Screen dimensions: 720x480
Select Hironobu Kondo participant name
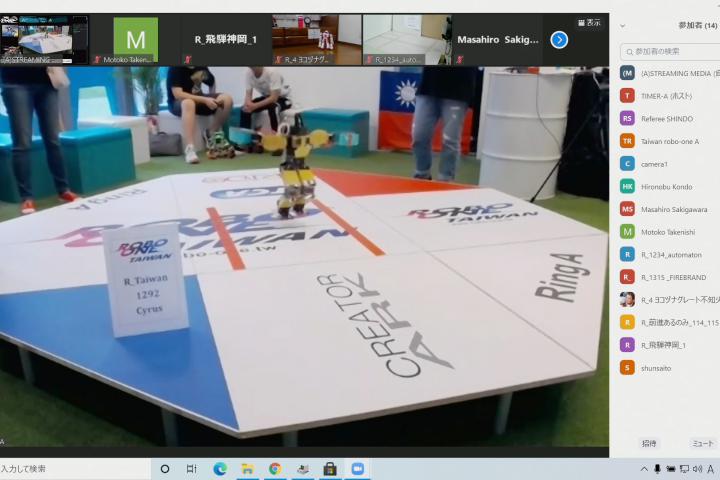tap(666, 187)
